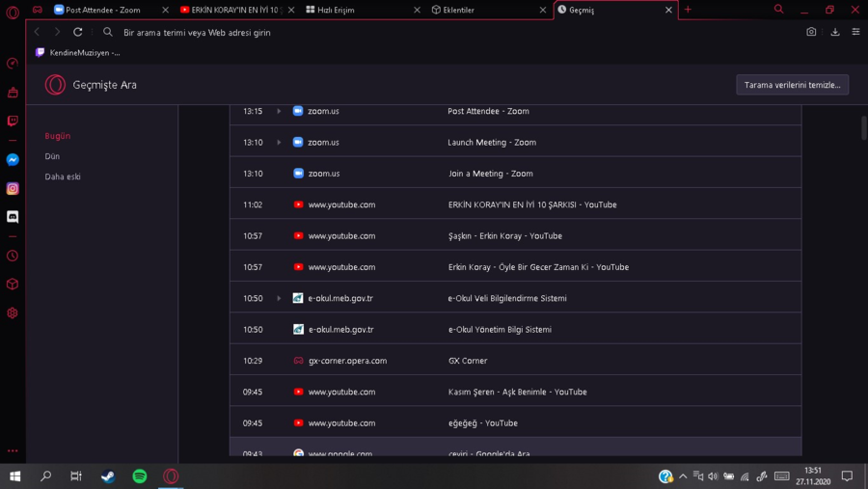This screenshot has width=868, height=489.
Task: Select Daha eski in history sidebar
Action: (x=63, y=177)
